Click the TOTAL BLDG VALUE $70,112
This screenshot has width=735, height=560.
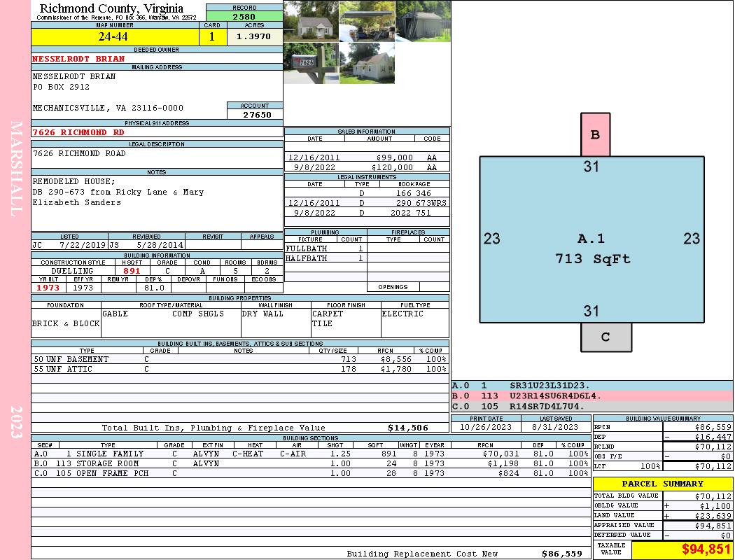point(713,496)
